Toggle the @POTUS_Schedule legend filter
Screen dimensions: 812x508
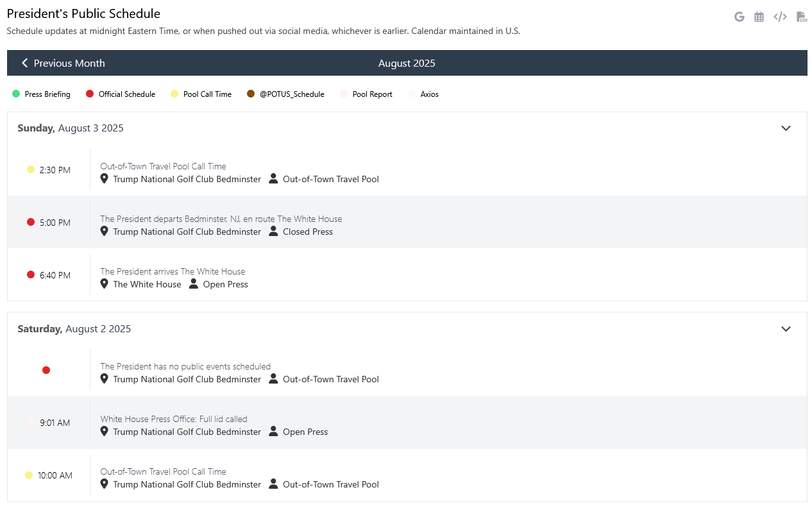click(285, 94)
